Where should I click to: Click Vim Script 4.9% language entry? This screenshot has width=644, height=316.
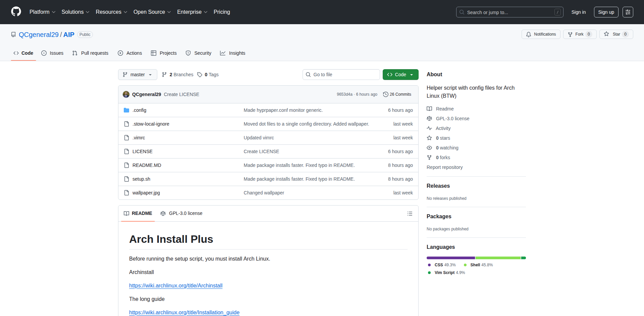click(x=446, y=273)
